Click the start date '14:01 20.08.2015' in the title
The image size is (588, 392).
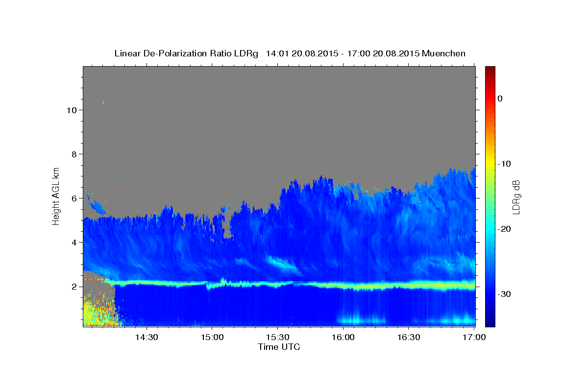click(x=302, y=53)
